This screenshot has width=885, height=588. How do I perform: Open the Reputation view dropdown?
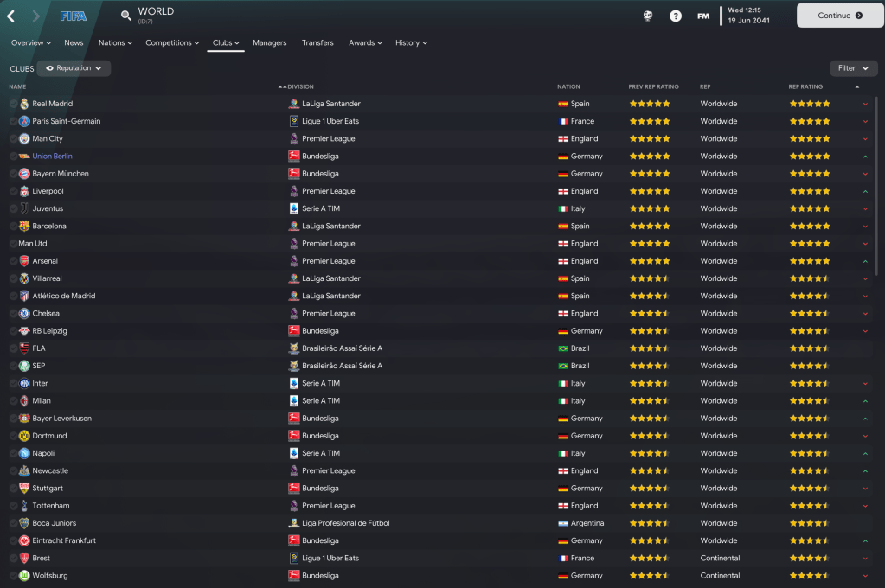(x=74, y=68)
